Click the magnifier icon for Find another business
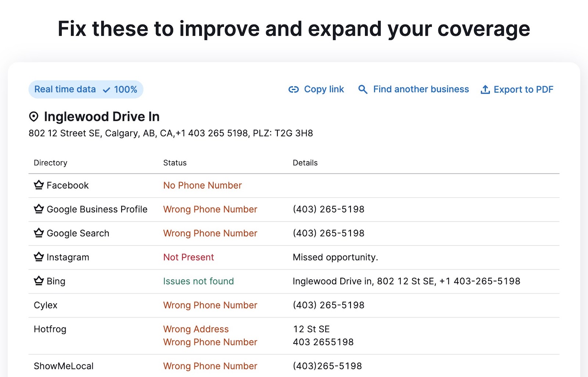This screenshot has height=377, width=588. coord(362,89)
